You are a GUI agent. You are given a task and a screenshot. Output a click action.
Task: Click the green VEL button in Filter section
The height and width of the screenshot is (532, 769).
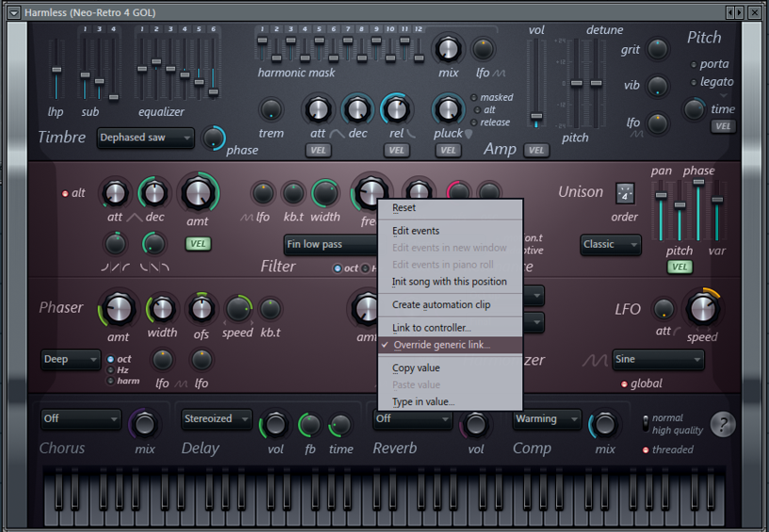[x=198, y=244]
